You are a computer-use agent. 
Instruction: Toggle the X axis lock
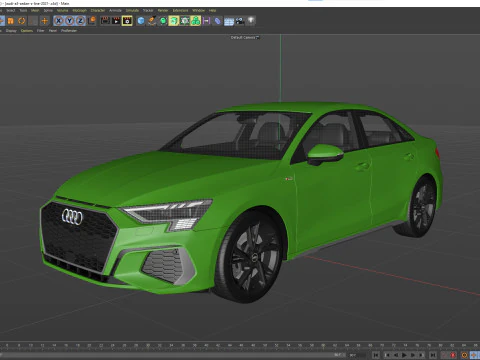pos(58,21)
